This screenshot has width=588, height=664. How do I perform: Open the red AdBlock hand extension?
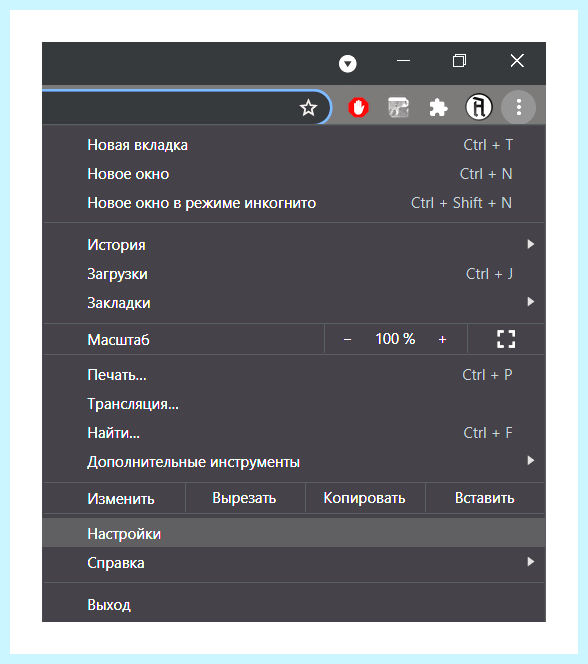(358, 107)
